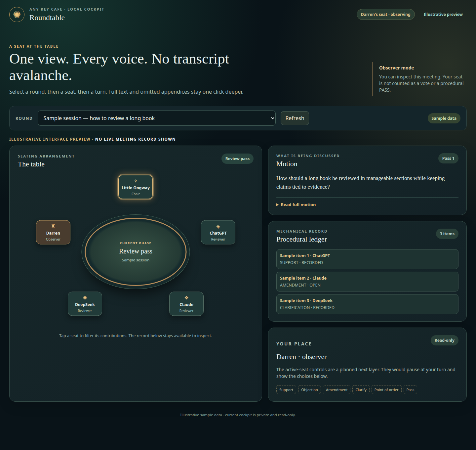
Task: Open ledger Sample item 3 · DeepSeek
Action: [367, 304]
